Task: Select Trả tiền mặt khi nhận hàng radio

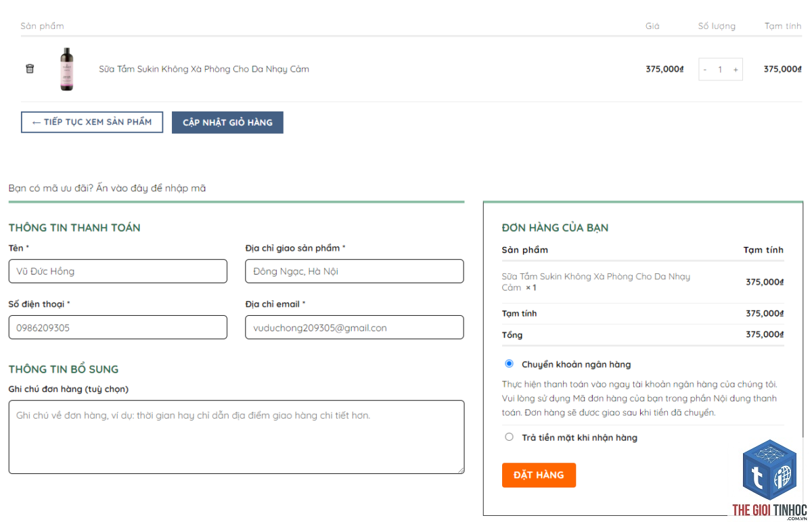Action: (510, 437)
